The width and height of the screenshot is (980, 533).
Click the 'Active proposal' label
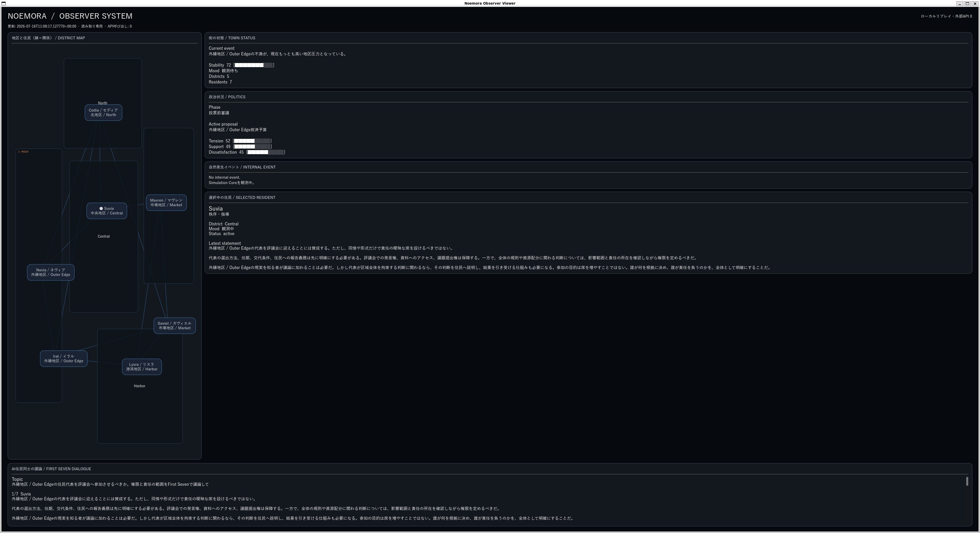pyautogui.click(x=223, y=124)
